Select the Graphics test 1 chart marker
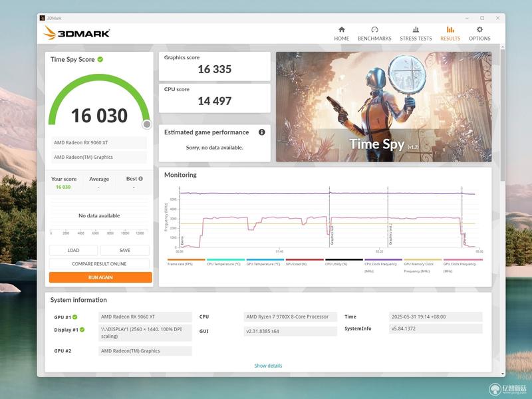This screenshot has height=399, width=532. [x=332, y=235]
